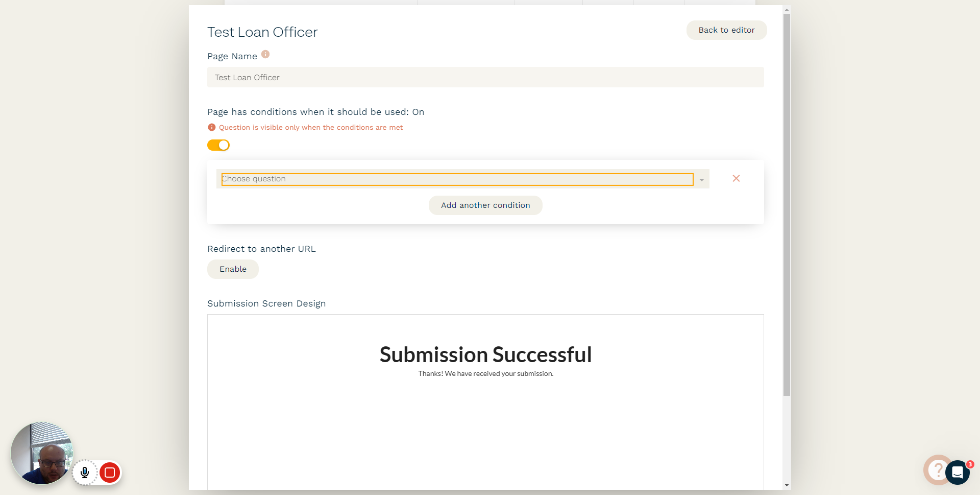Enable Redirect to another URL

pos(233,269)
